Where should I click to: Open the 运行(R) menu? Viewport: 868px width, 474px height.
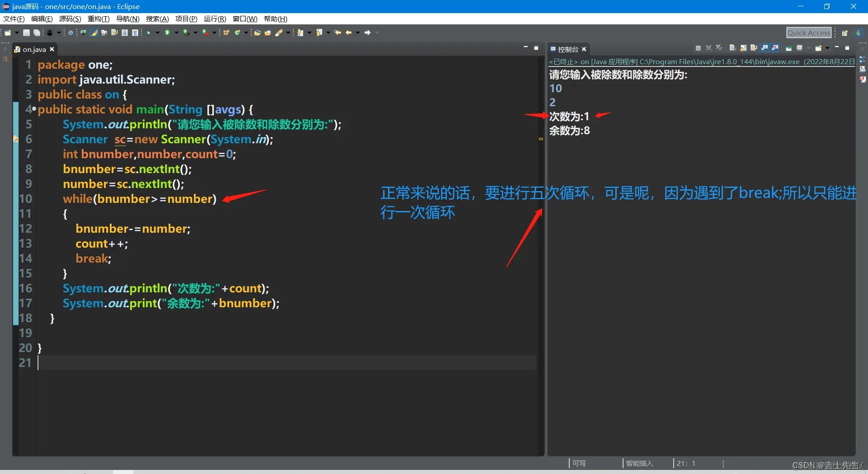pos(215,19)
